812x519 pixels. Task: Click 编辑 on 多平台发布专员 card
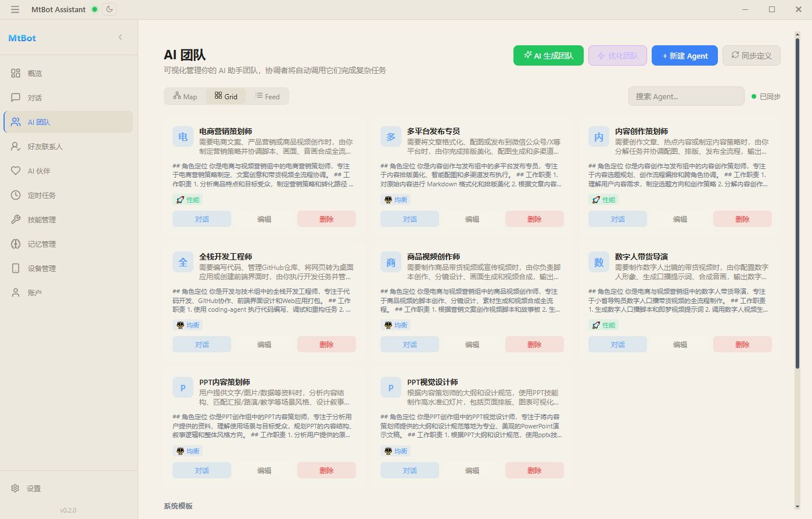click(x=472, y=219)
